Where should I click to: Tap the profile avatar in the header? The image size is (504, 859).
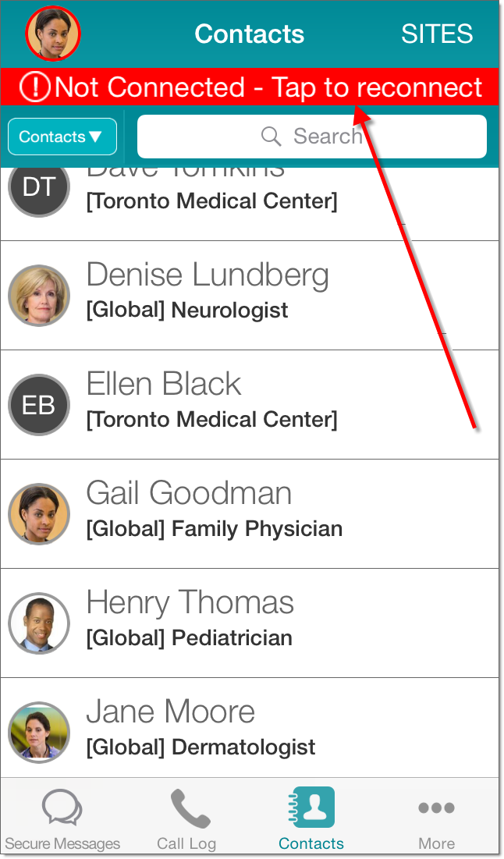click(53, 34)
